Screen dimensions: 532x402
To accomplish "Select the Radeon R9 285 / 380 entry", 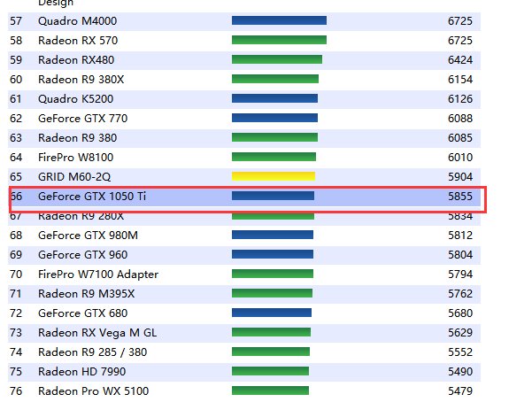I will [92, 352].
